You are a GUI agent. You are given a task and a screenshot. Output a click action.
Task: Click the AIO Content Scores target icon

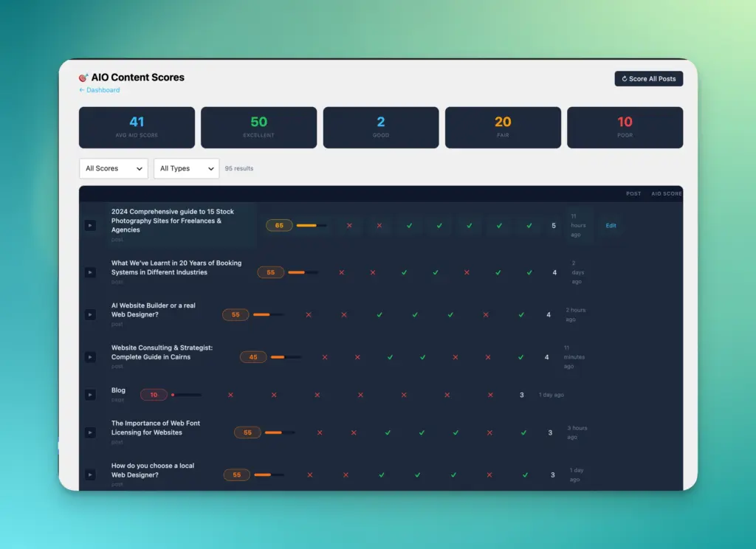click(x=83, y=77)
